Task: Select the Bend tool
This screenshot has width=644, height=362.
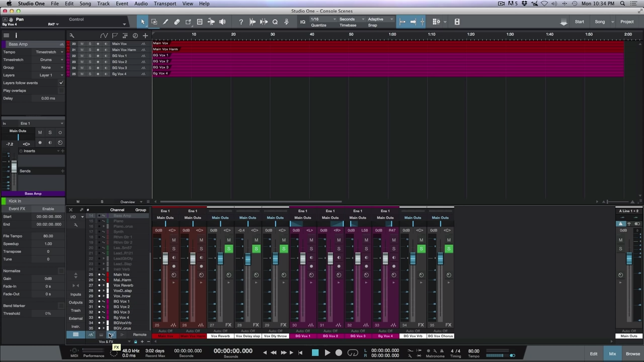Action: [211, 22]
